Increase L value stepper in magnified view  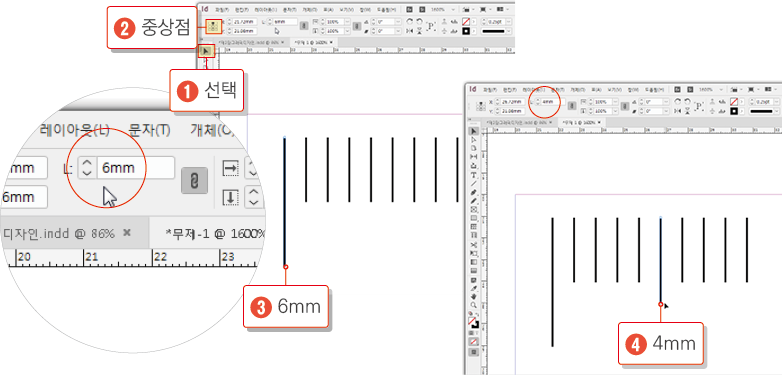pos(87,162)
